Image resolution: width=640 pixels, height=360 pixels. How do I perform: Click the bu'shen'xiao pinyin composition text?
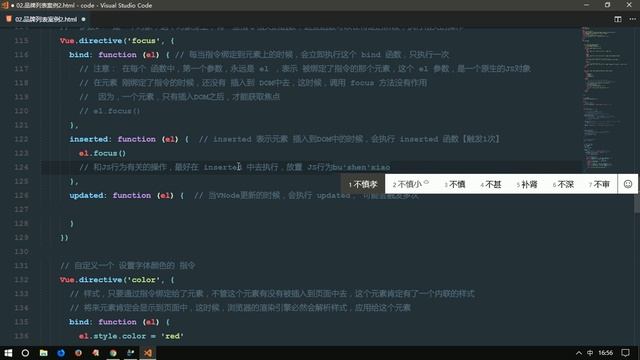pyautogui.click(x=361, y=167)
